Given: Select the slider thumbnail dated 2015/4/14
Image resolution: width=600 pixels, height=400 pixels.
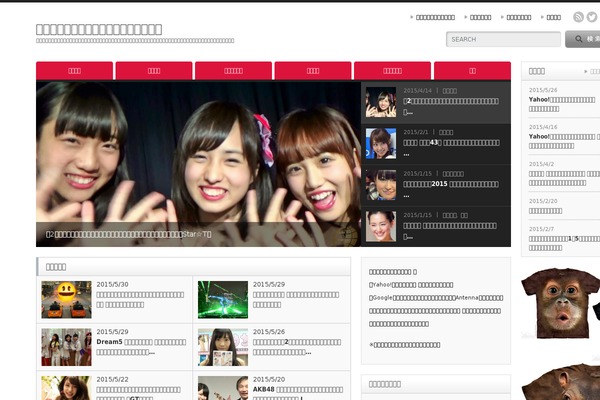Looking at the screenshot, I should click(381, 102).
